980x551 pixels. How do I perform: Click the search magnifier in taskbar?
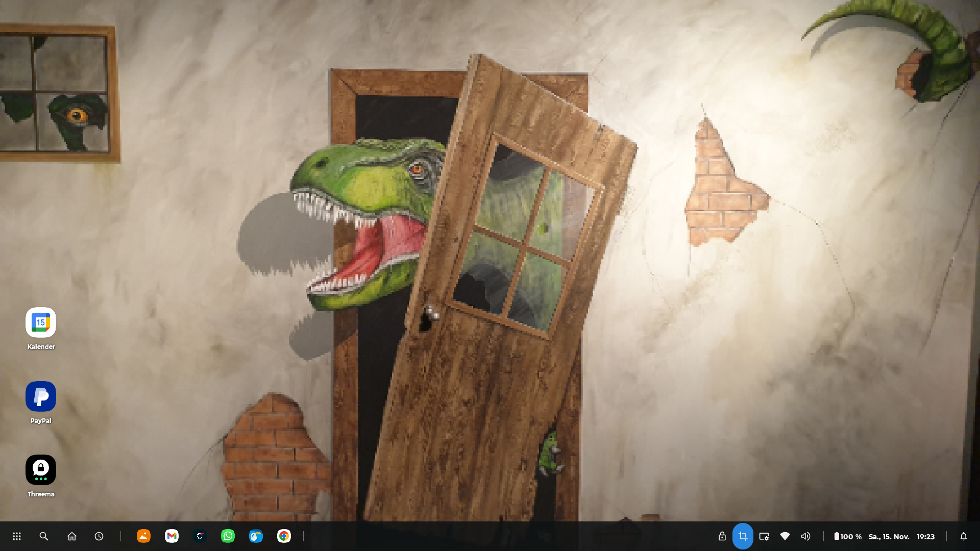pos(44,536)
